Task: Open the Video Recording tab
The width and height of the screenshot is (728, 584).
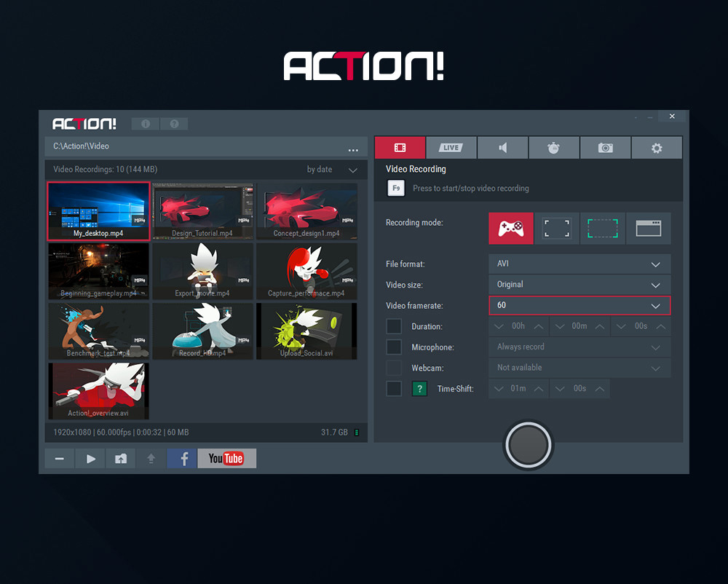Action: pos(400,148)
